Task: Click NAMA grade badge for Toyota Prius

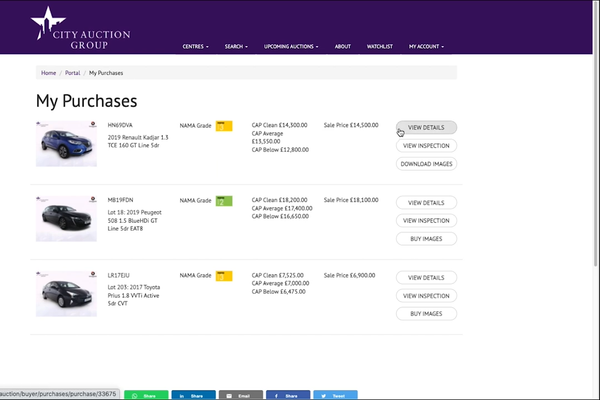Action: click(x=224, y=276)
